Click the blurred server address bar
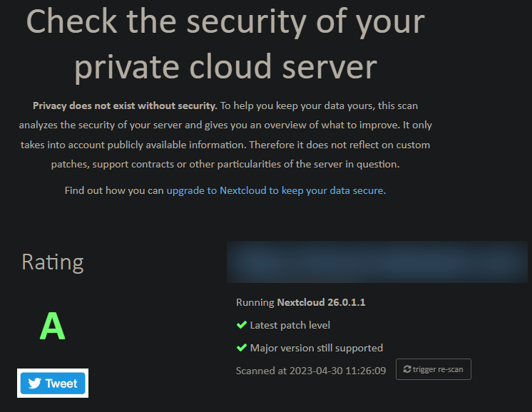Image resolution: width=532 pixels, height=412 pixels. (377, 262)
